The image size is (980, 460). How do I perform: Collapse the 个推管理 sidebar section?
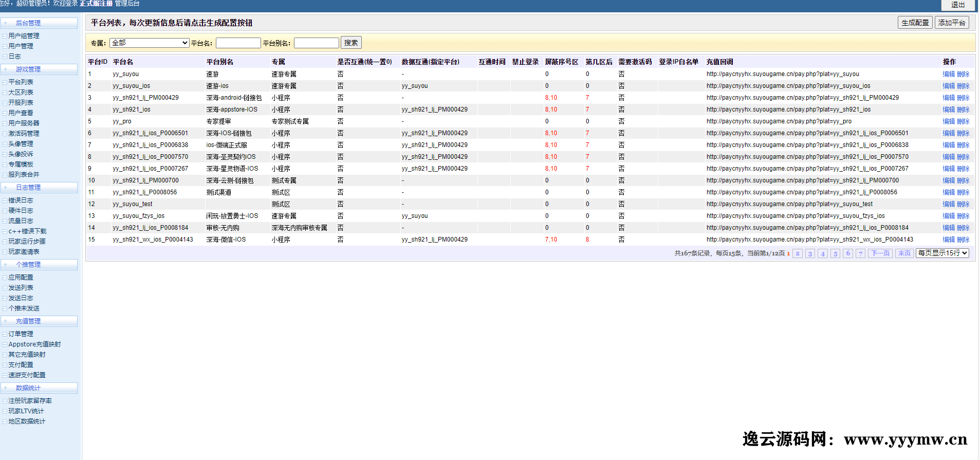click(39, 265)
